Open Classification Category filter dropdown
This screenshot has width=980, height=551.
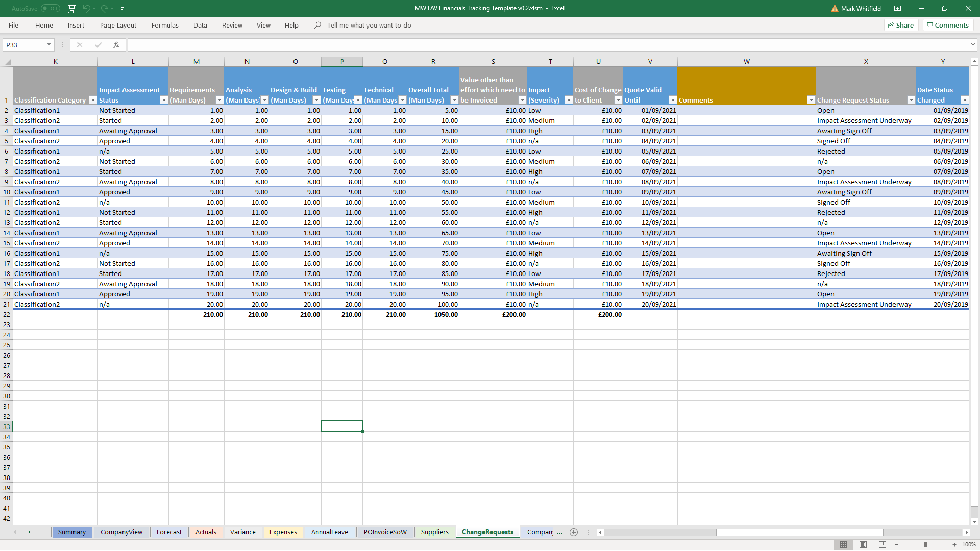pos(92,100)
